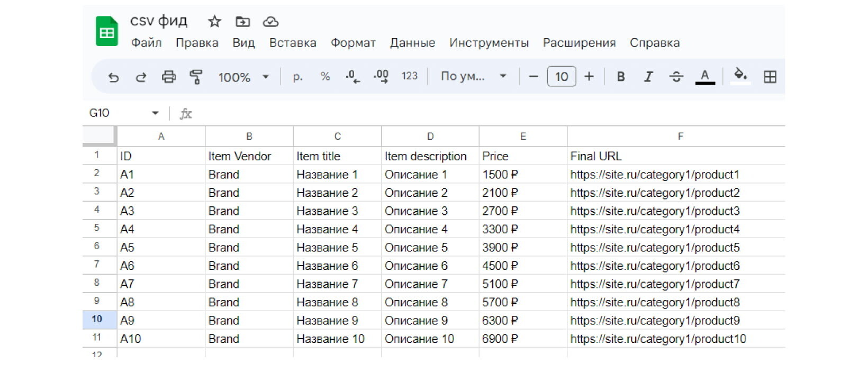Click the Item description header cell
Image resolution: width=868 pixels, height=381 pixels.
[x=430, y=156]
